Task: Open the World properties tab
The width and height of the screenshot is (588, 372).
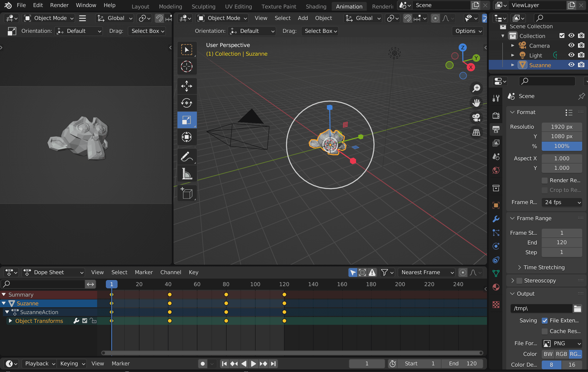Action: tap(496, 170)
